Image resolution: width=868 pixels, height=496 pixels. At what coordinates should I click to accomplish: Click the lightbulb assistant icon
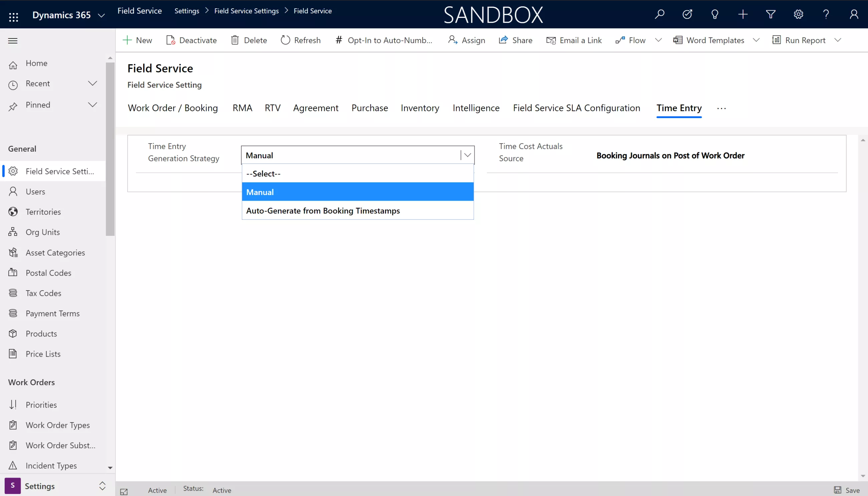point(714,14)
